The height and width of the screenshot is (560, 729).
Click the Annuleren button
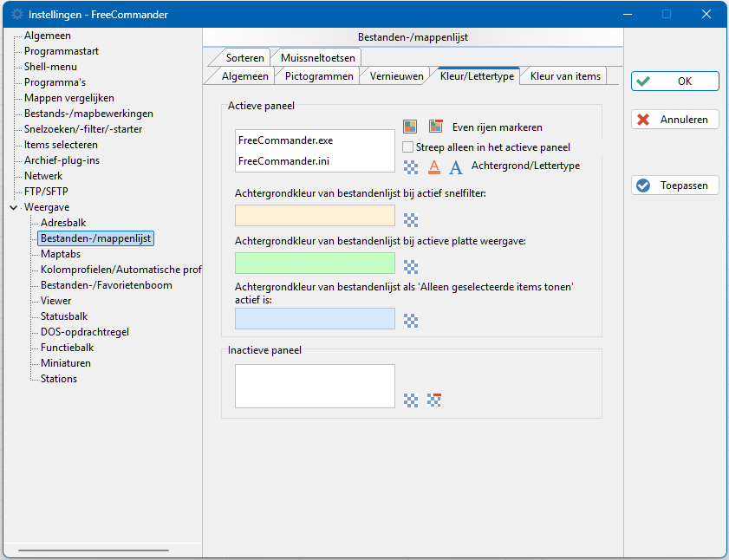coord(674,120)
